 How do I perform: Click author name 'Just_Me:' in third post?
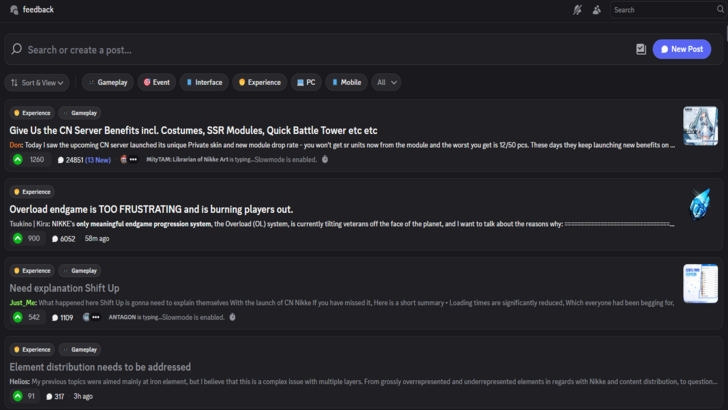click(x=23, y=303)
